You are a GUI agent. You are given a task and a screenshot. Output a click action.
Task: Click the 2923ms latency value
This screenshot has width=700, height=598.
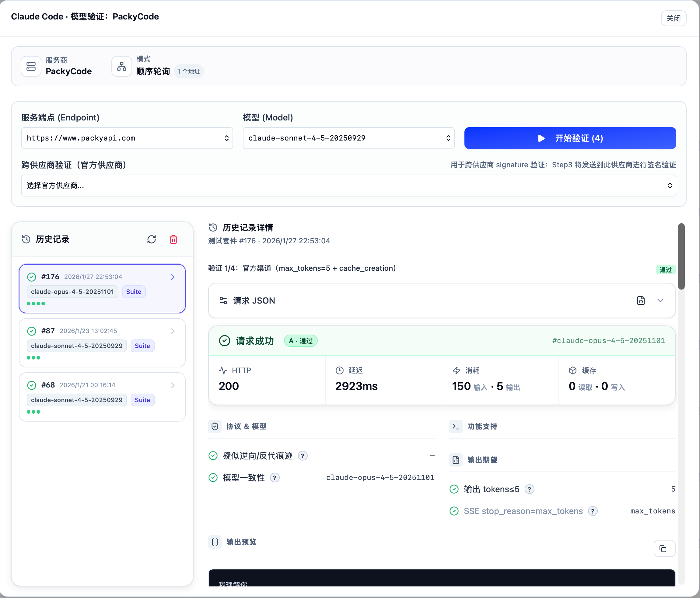point(356,386)
